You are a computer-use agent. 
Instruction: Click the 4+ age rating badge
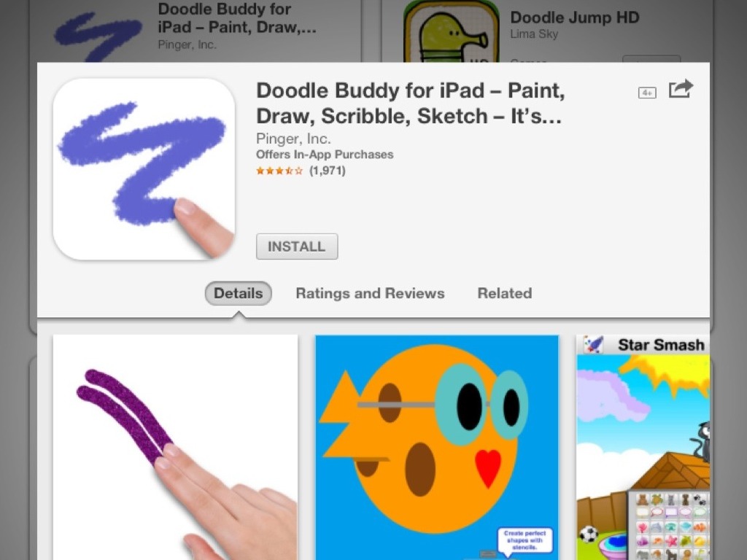coord(647,93)
